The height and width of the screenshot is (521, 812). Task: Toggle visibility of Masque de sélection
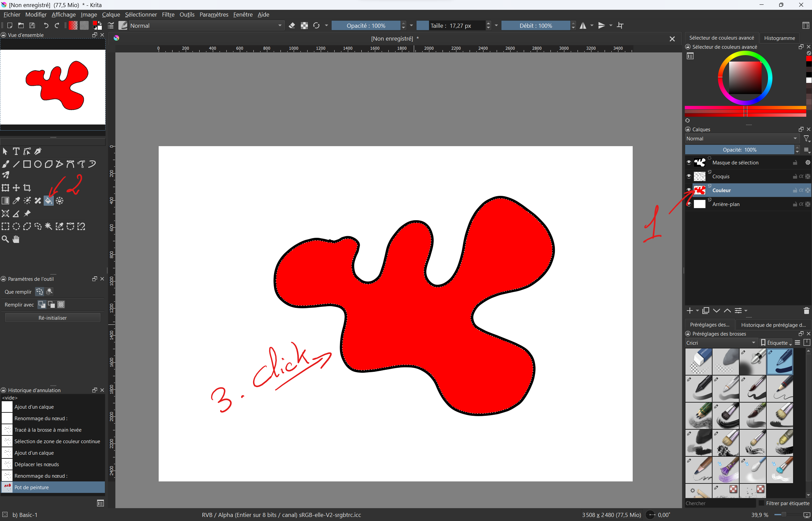tap(689, 162)
